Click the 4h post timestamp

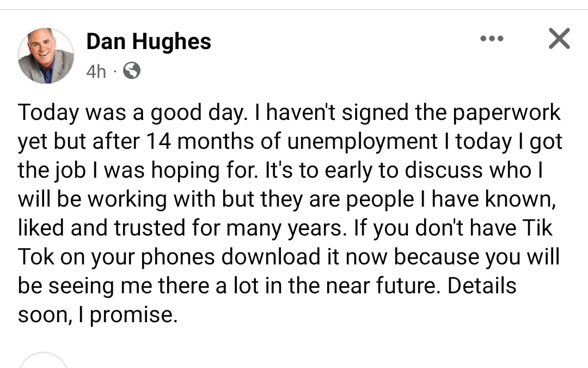coord(96,71)
